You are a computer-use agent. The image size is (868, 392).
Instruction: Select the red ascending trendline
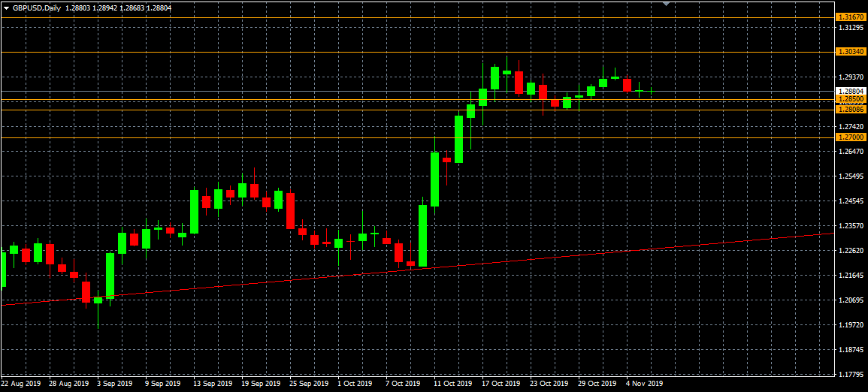tap(417, 270)
